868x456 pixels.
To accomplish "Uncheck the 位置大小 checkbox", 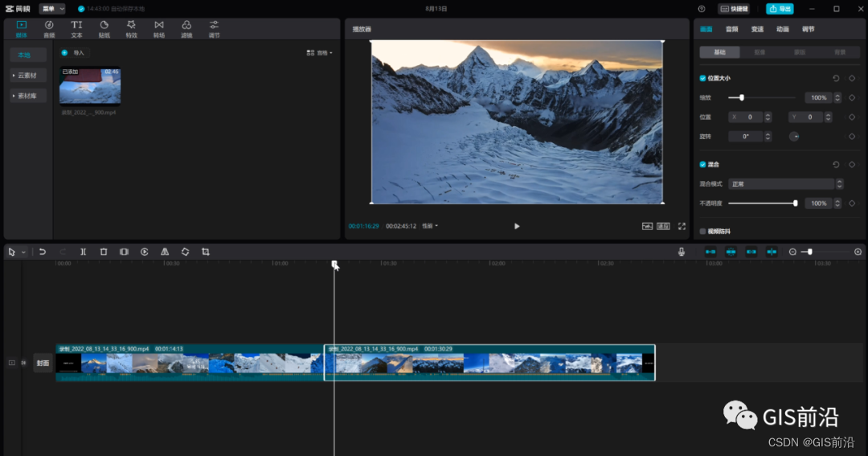I will coord(702,78).
